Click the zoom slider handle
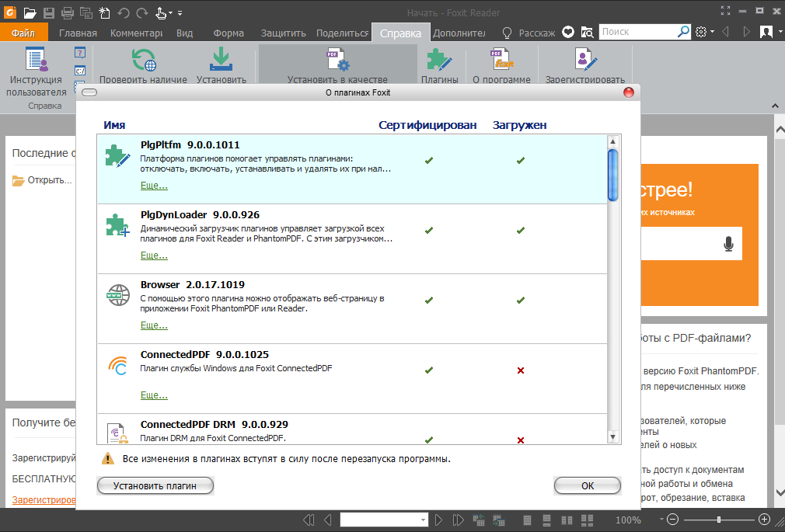This screenshot has width=785, height=532. pos(718,520)
